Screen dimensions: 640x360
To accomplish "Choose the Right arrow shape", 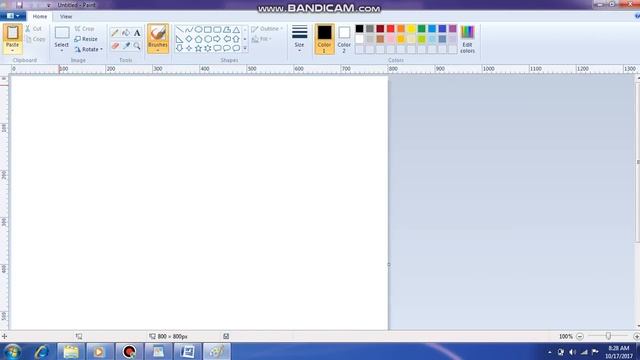I will click(217, 39).
